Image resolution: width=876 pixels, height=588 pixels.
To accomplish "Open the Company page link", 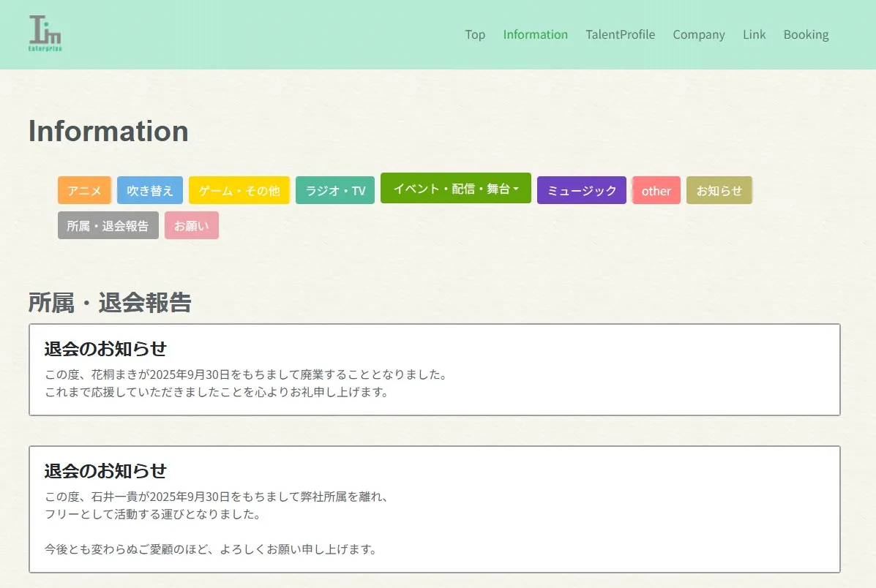I will click(x=698, y=34).
